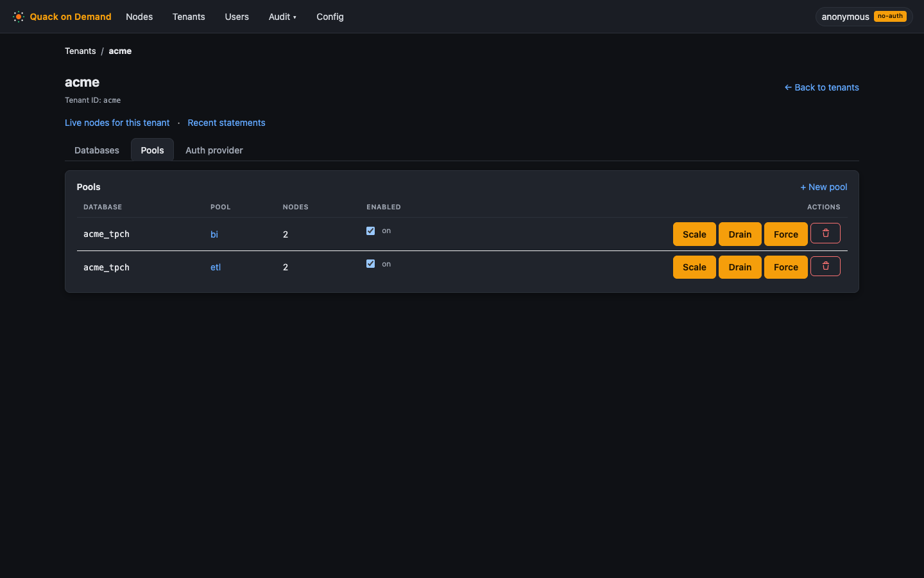Click the acme breadcrumb entry
Screen dimensions: 924x578
click(120, 51)
